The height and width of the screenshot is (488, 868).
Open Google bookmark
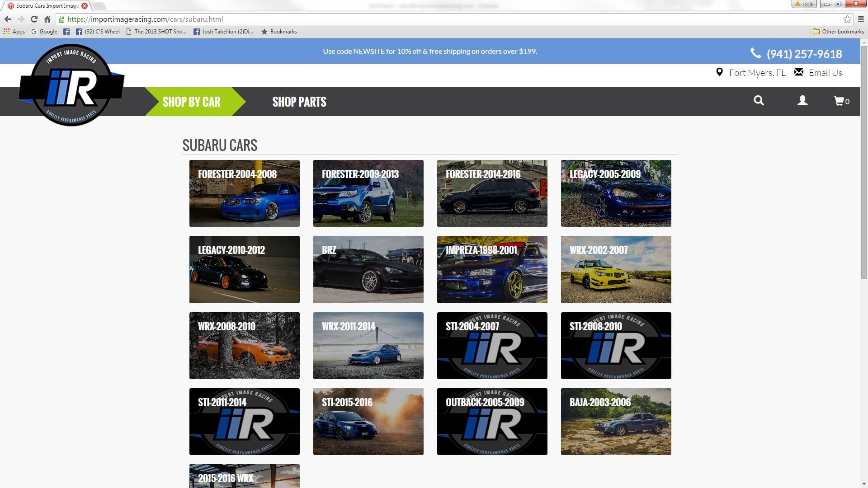[44, 32]
